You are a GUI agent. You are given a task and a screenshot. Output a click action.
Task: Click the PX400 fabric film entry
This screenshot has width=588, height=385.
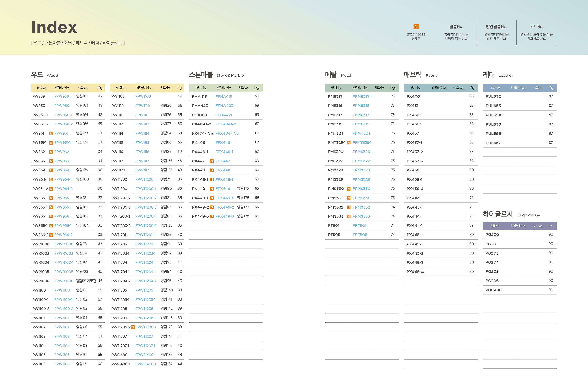coord(413,96)
